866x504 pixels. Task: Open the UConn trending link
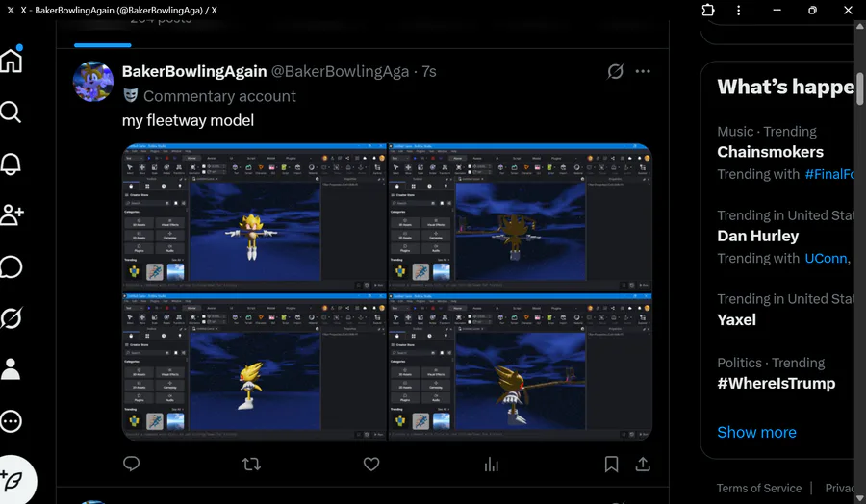click(828, 259)
